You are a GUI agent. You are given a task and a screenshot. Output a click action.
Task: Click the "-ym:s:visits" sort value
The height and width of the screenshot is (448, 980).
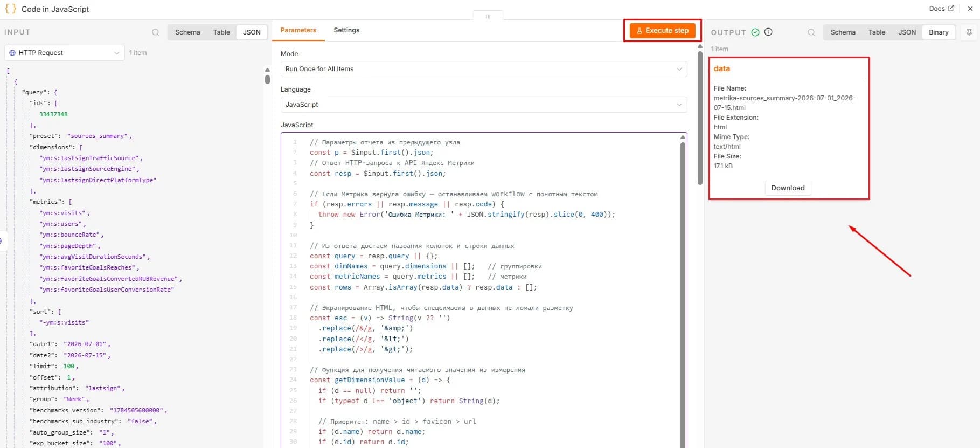pos(64,322)
